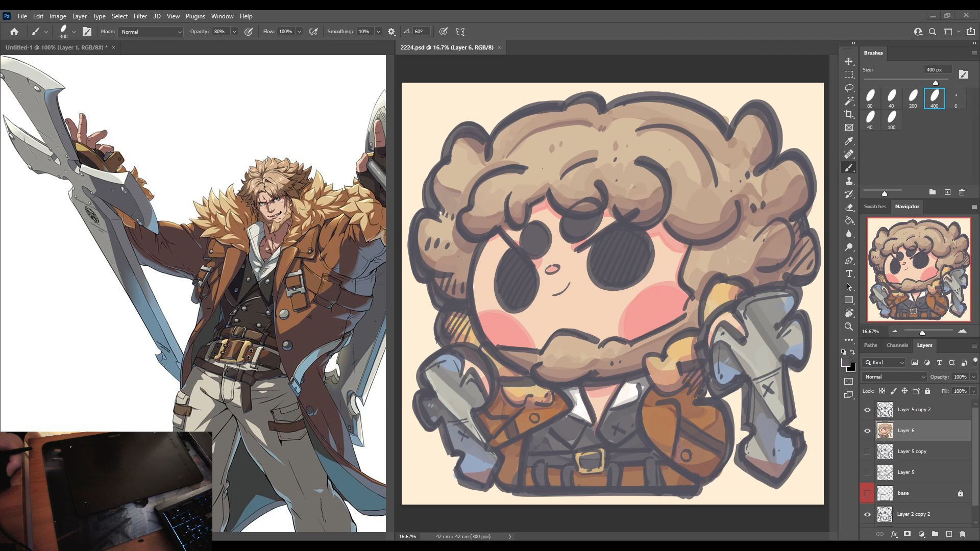Open layer Opacity dropdown arrow

973,377
